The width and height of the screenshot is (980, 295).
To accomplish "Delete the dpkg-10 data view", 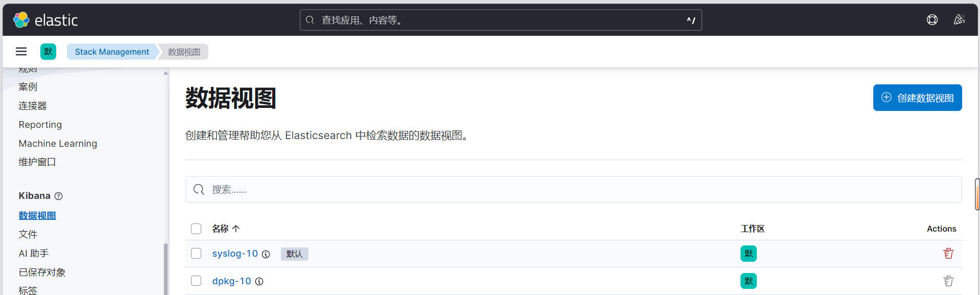I will (948, 281).
